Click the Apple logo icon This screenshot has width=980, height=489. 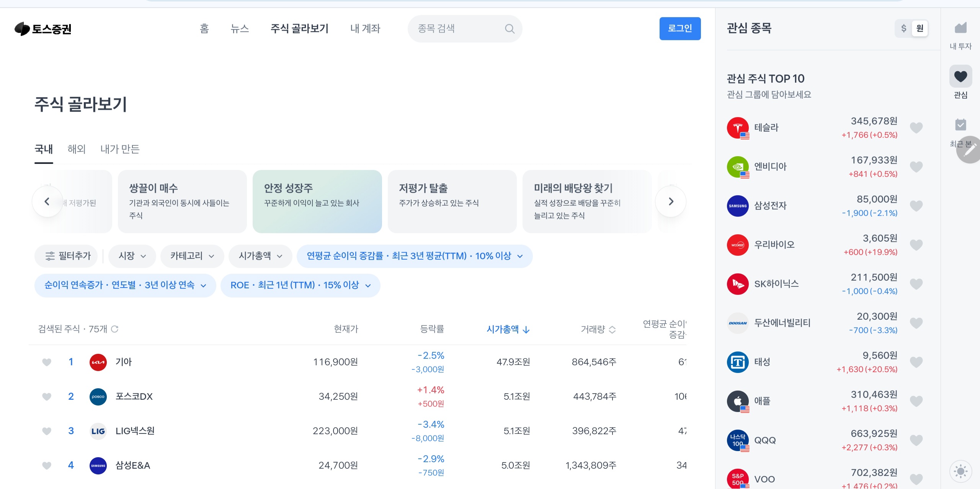pyautogui.click(x=738, y=401)
